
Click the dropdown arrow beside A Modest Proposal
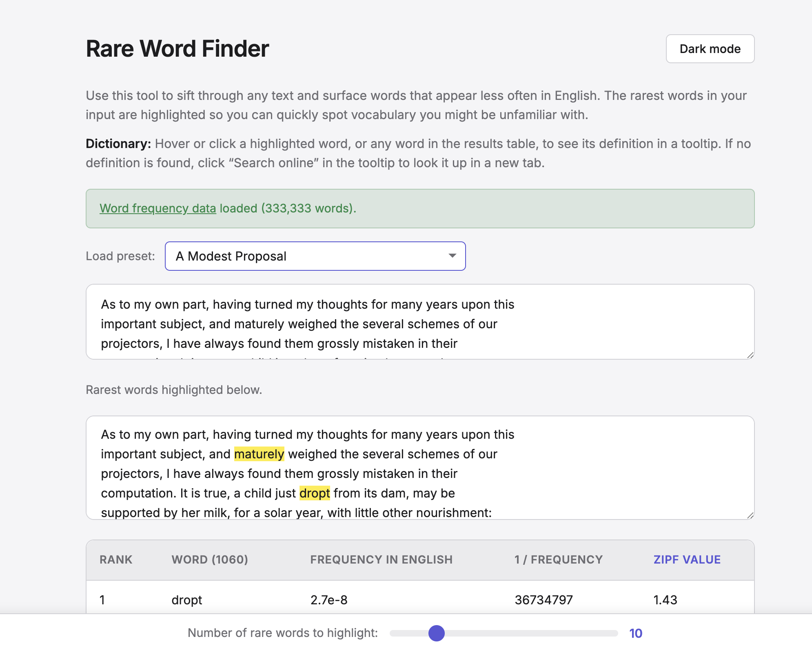(452, 256)
